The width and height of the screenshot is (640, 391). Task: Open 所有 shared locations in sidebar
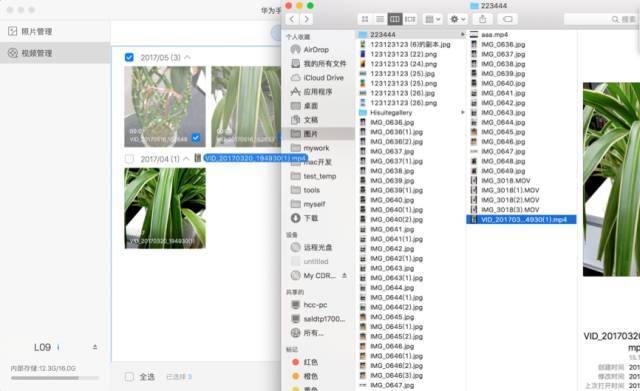coord(307,333)
